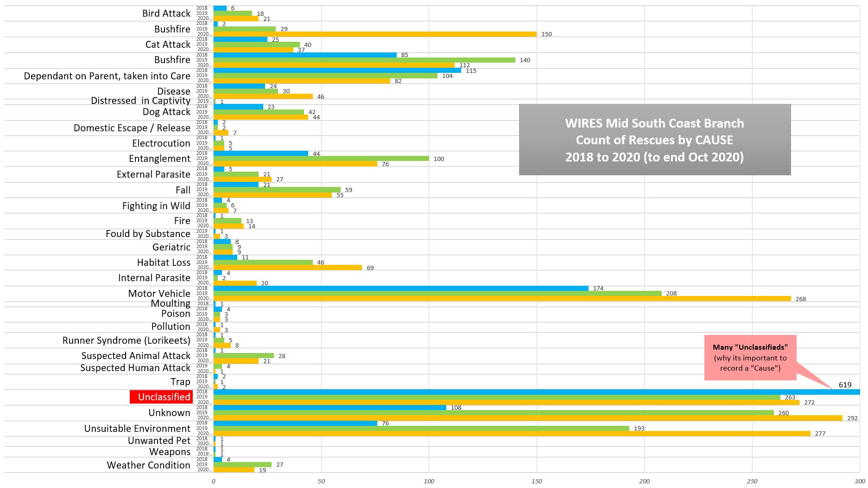Screen dimensions: 868x488
Task: Select the yellow 2020 Habitat Loss bar labeled 69
Action: tap(287, 268)
